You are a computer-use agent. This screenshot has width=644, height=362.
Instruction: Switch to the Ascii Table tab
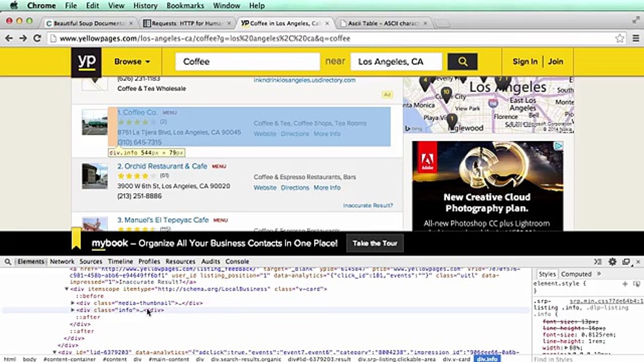click(x=385, y=23)
